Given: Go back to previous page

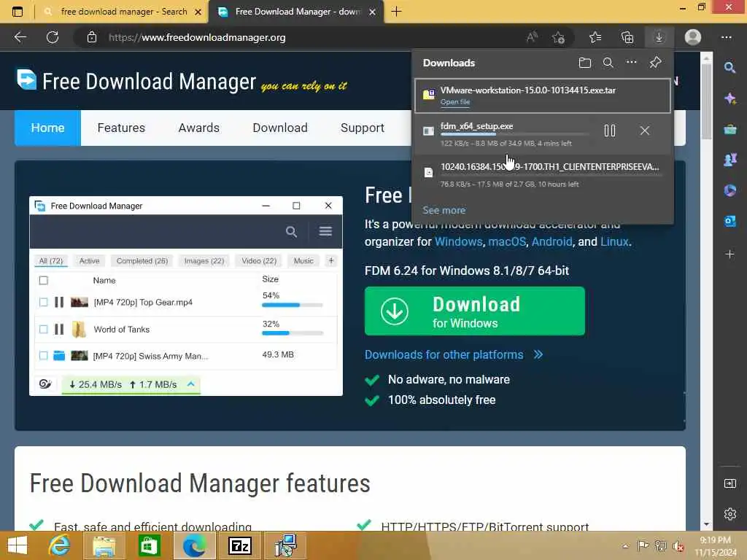Looking at the screenshot, I should (20, 37).
